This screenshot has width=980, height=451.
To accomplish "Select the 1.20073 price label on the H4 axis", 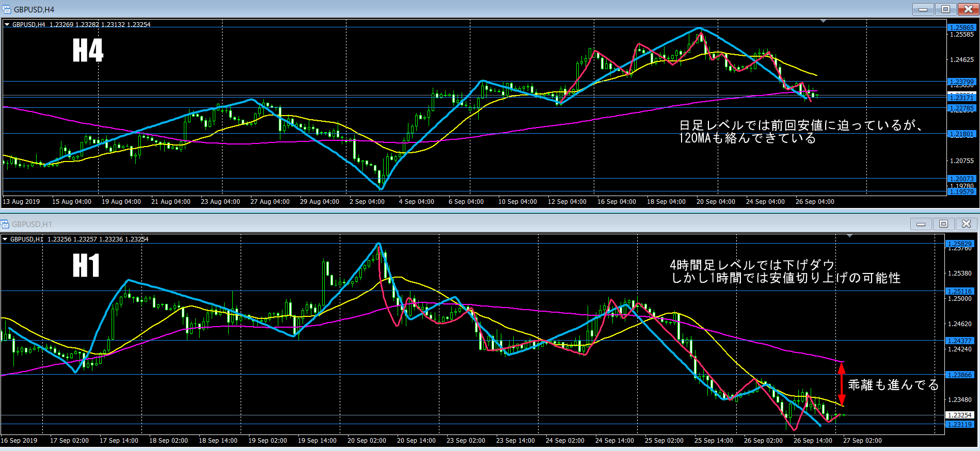I will pyautogui.click(x=961, y=179).
